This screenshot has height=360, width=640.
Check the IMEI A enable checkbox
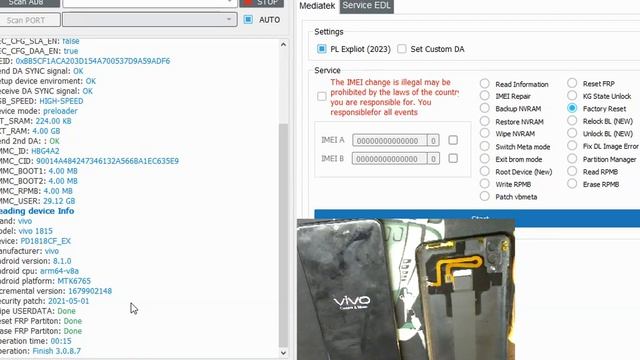453,140
